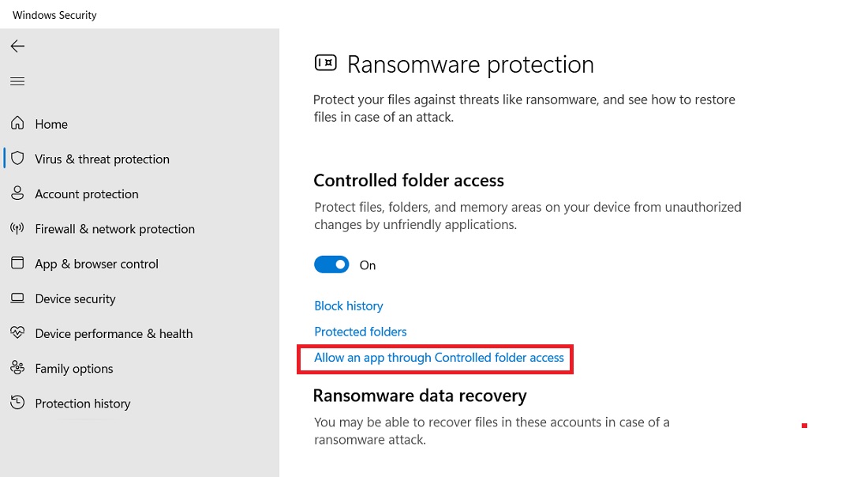Select the Virus & threat protection shield icon
Screen dimensions: 868x477
coord(17,159)
